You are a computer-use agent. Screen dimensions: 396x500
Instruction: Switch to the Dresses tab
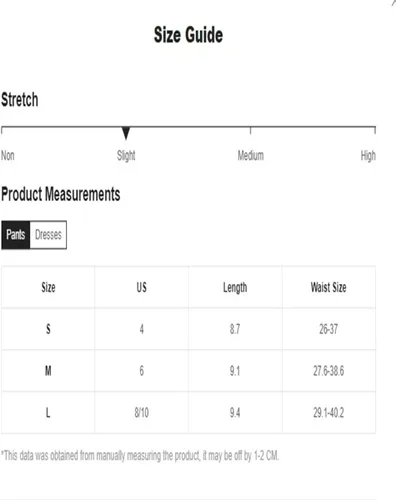click(x=48, y=235)
